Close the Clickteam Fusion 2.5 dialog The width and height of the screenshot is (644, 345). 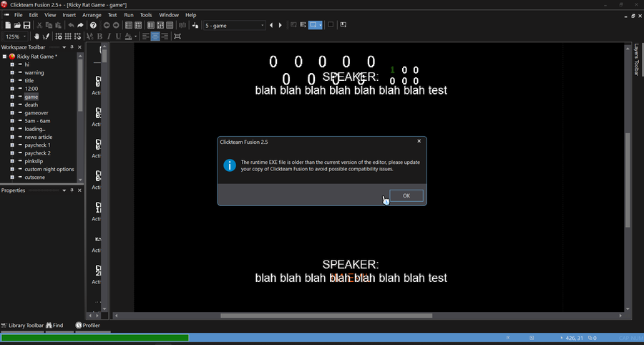pos(419,141)
